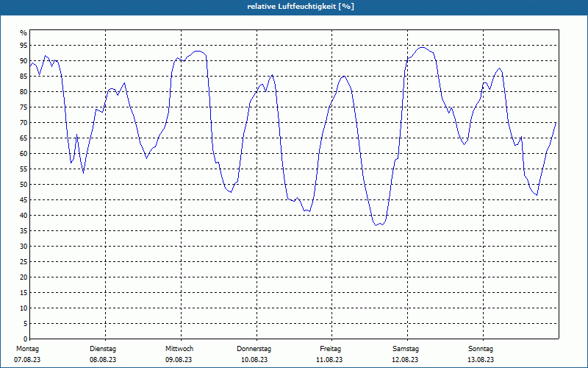Click the '65' y-axis value
The width and height of the screenshot is (588, 368).
point(24,138)
